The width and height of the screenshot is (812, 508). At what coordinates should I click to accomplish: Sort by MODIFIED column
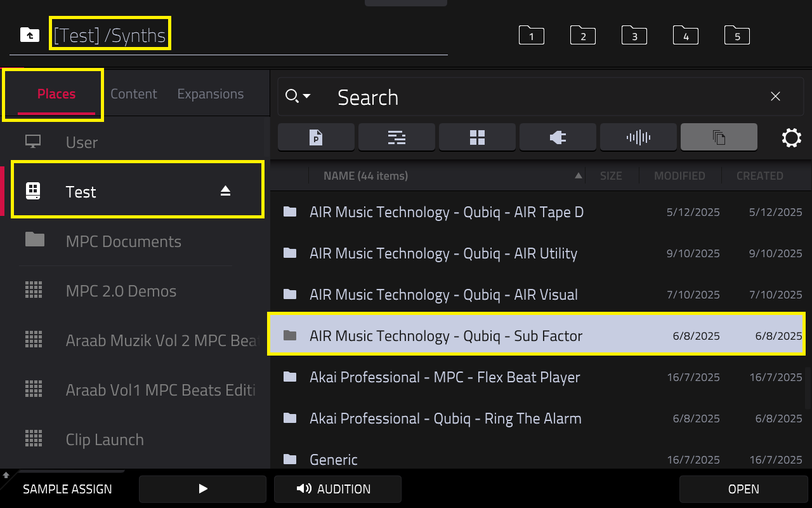(x=679, y=176)
